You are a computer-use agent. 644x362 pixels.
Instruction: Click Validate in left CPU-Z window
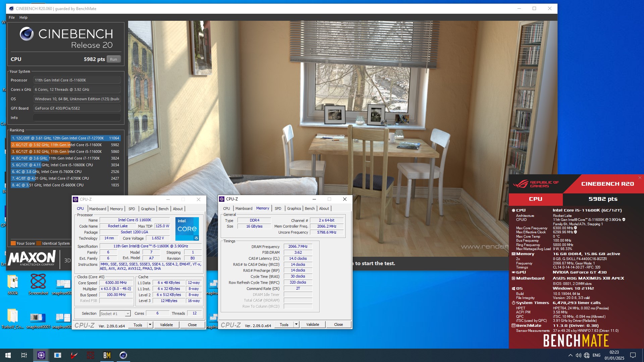166,325
